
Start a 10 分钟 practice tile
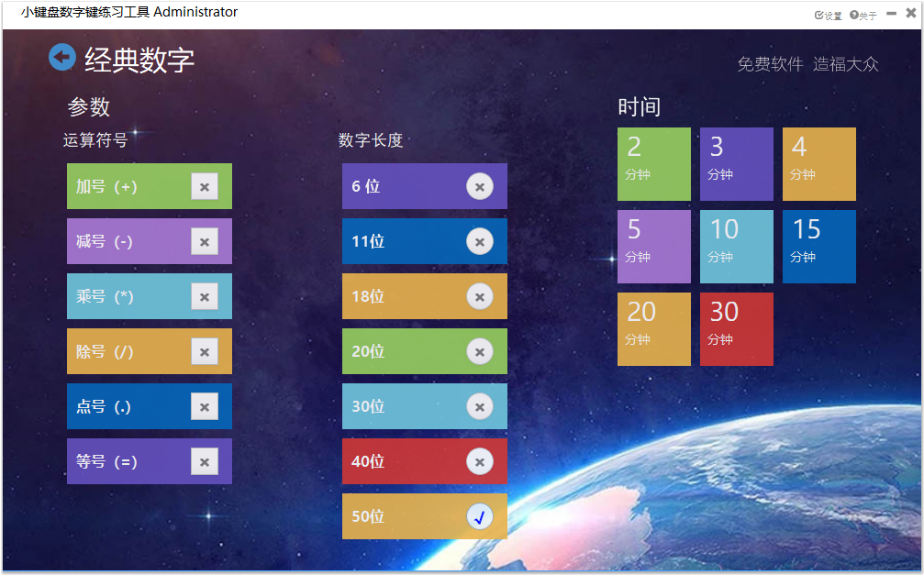tap(737, 247)
